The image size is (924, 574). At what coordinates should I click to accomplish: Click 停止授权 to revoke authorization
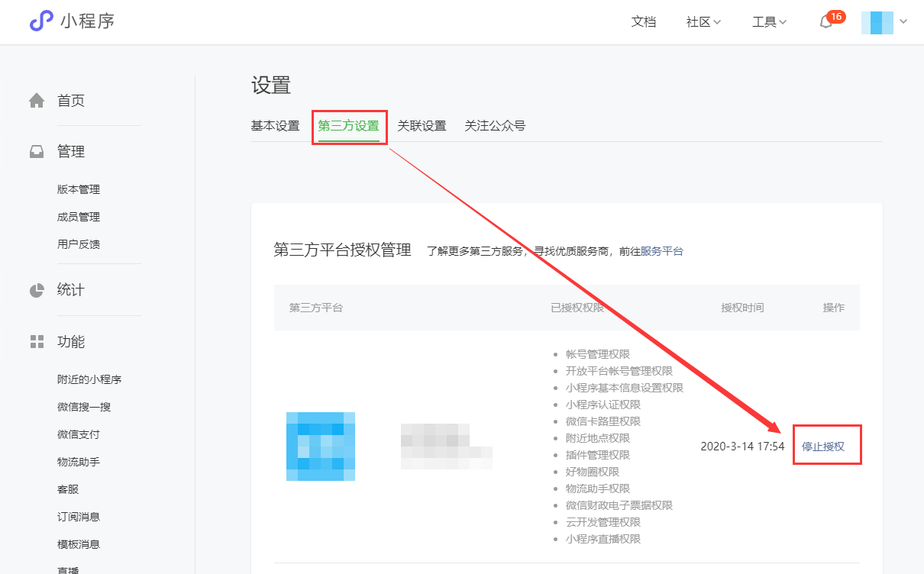[x=823, y=447]
